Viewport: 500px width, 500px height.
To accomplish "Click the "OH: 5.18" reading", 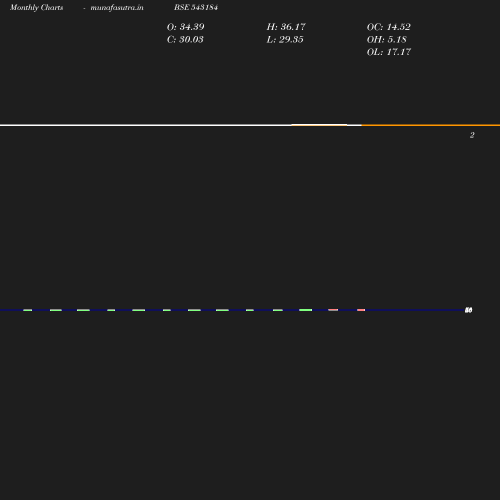I will pos(387,39).
